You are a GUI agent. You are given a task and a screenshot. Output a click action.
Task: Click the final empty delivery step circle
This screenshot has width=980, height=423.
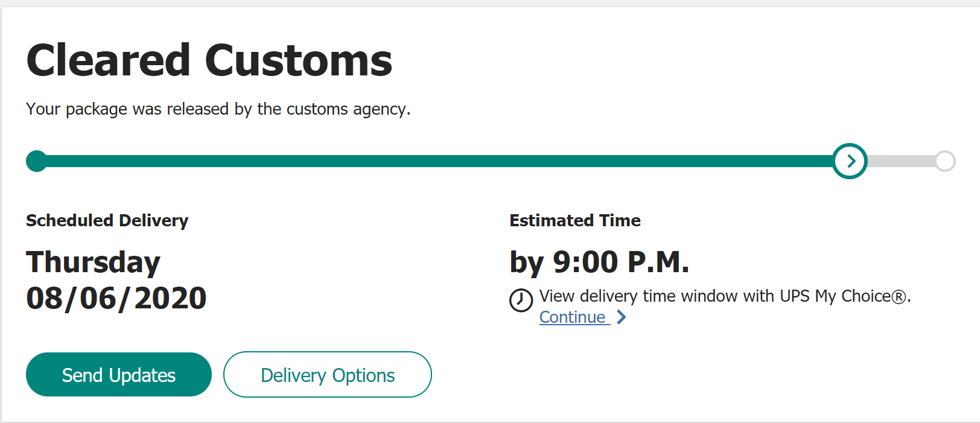point(945,161)
